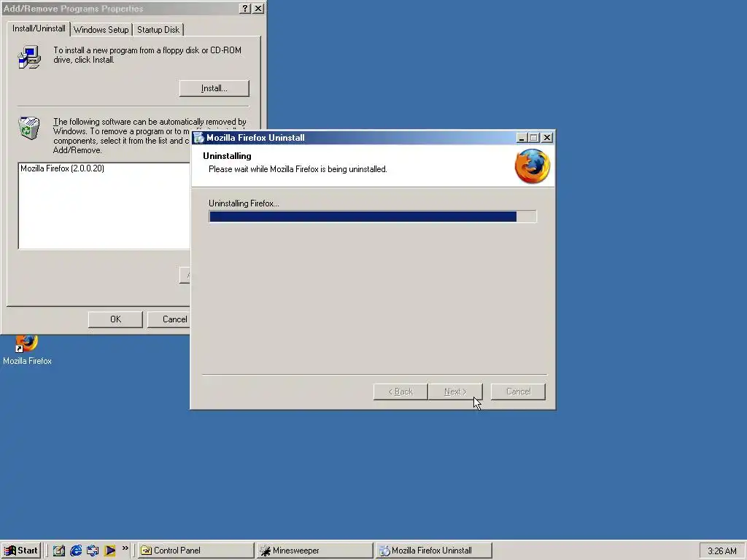Click the recycle bin icon in Add/Remove Programs
This screenshot has height=560, width=747.
pyautogui.click(x=29, y=128)
